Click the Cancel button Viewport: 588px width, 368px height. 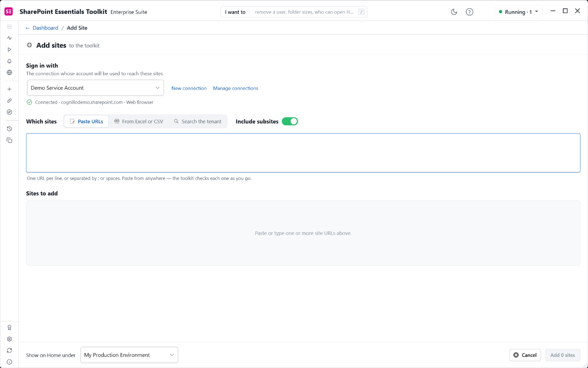click(x=525, y=355)
